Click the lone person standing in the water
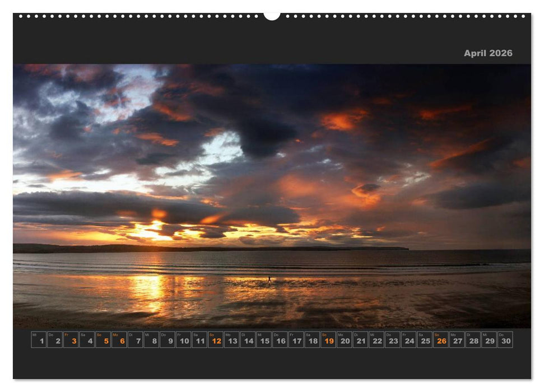544x392 pixels. click(269, 278)
